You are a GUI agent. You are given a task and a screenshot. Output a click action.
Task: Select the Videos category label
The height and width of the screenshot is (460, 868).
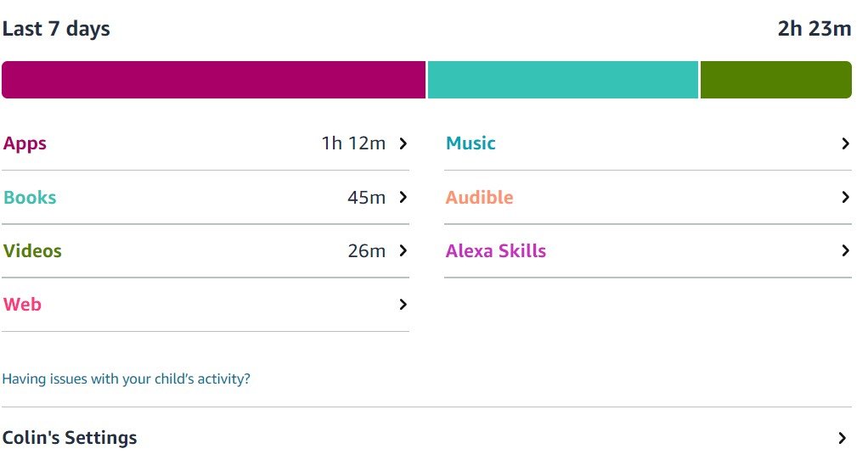[x=32, y=251]
